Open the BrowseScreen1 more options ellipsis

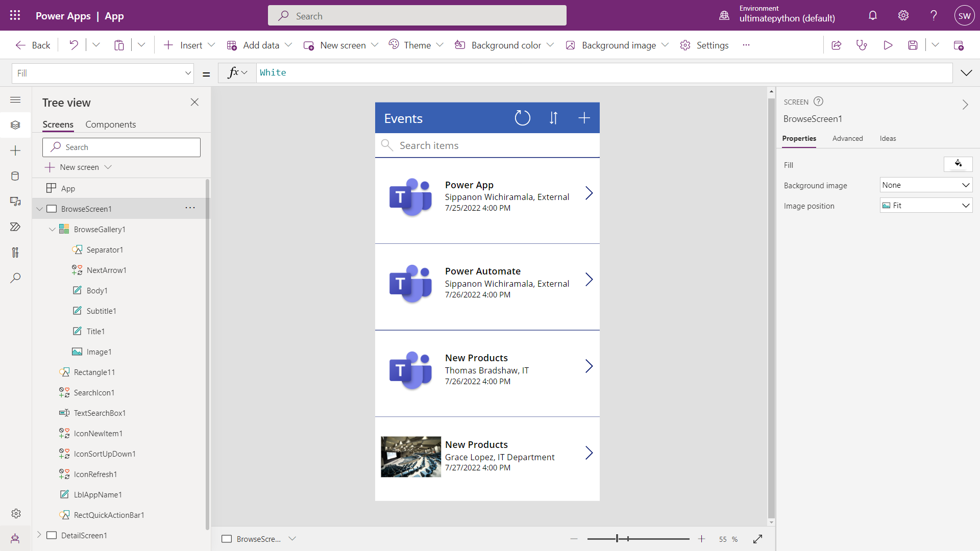(x=190, y=208)
